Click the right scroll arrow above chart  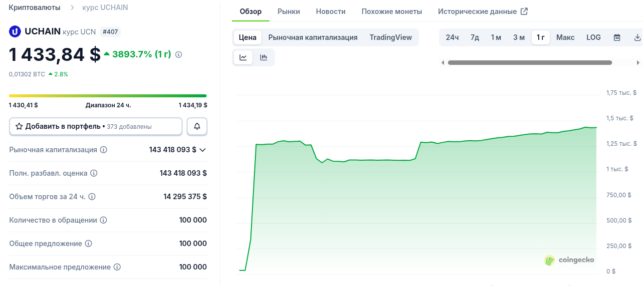pyautogui.click(x=638, y=63)
